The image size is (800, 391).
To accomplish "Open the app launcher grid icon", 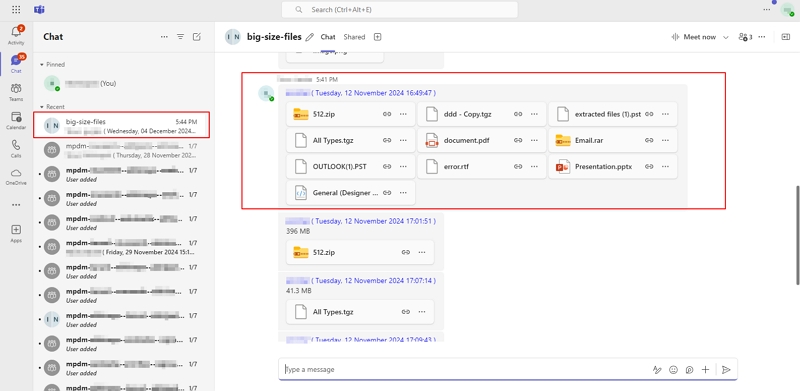I will (x=16, y=10).
